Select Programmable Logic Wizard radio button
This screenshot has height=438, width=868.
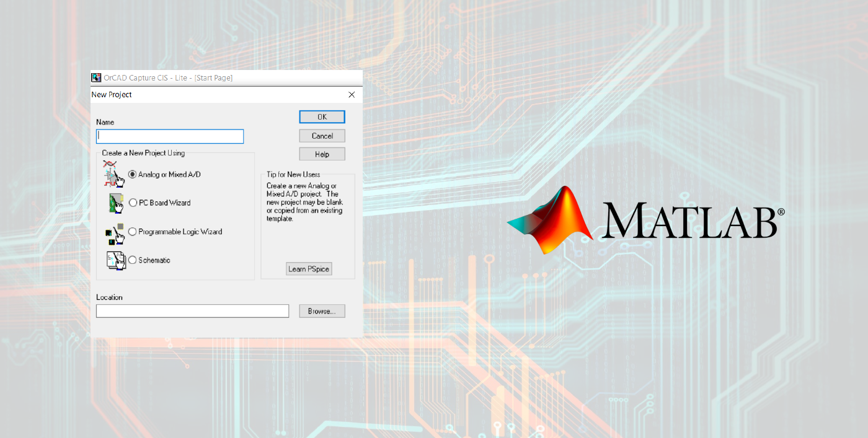coord(133,232)
